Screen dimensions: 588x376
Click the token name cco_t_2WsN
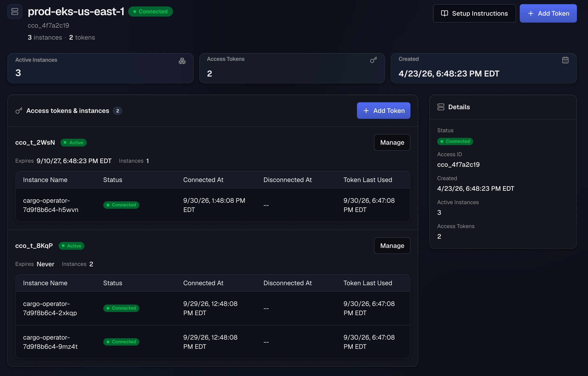[x=35, y=142]
